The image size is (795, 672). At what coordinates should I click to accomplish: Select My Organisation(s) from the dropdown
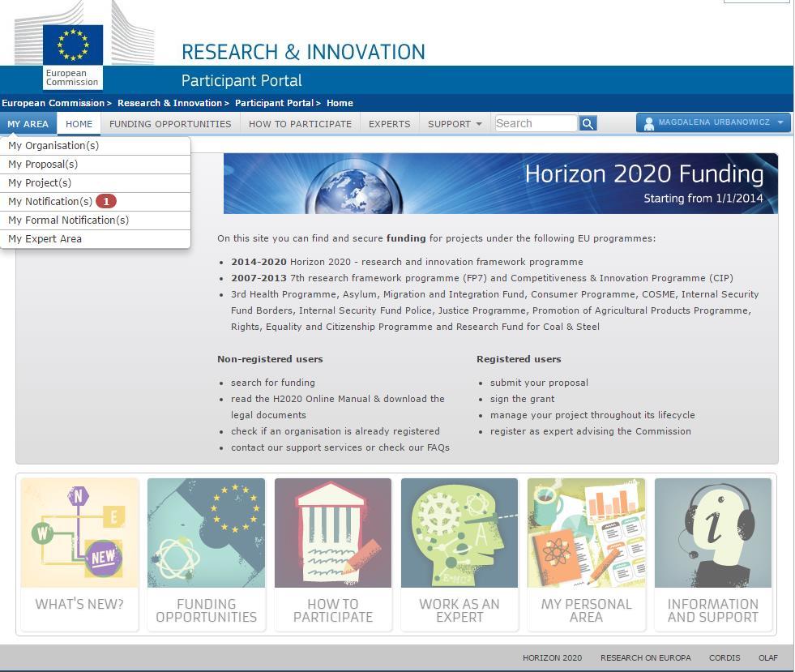click(96, 146)
